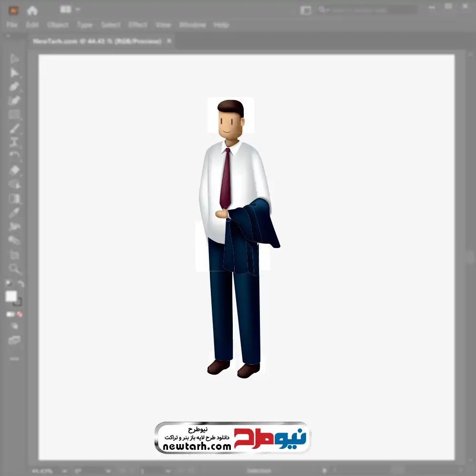Select the Eraser tool

[x=14, y=170]
